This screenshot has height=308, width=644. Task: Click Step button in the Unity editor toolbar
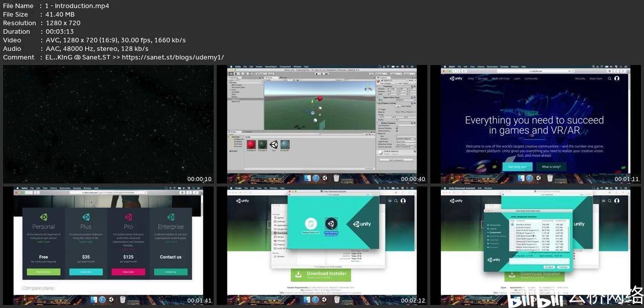tap(327, 74)
